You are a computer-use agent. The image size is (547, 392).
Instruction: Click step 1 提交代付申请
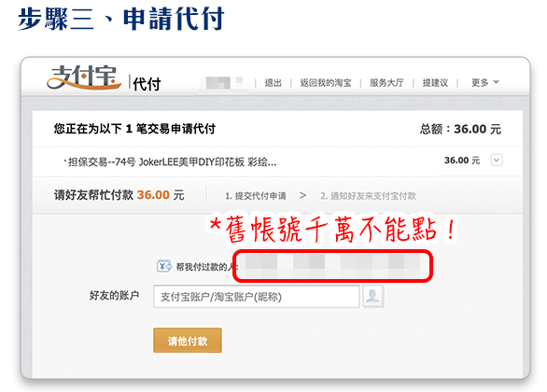tap(256, 196)
